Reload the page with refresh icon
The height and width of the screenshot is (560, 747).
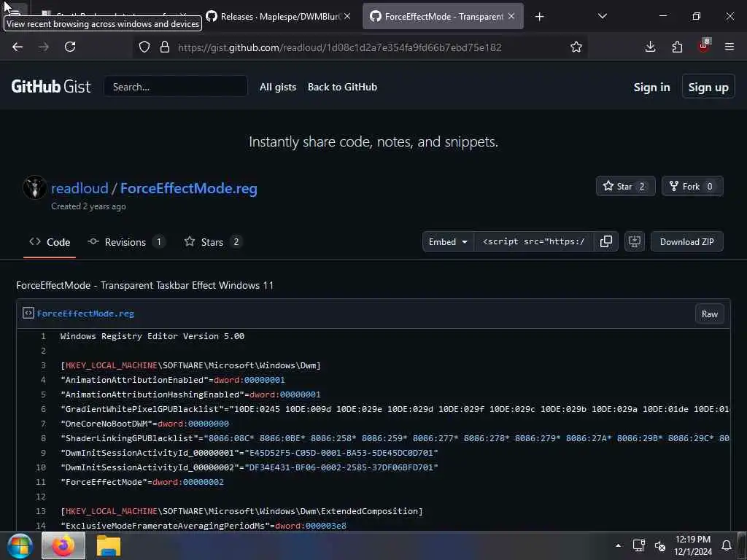(70, 47)
